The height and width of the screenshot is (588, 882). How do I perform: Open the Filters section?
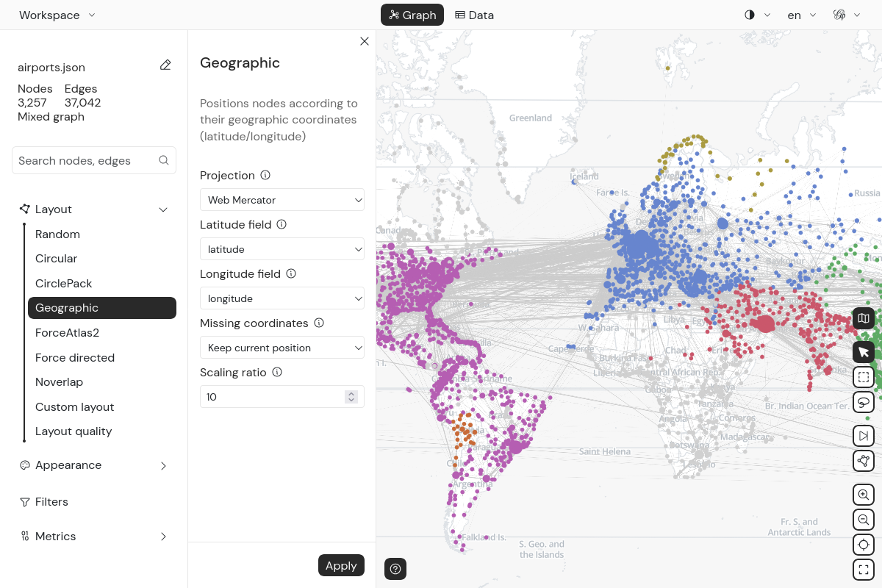pyautogui.click(x=94, y=502)
